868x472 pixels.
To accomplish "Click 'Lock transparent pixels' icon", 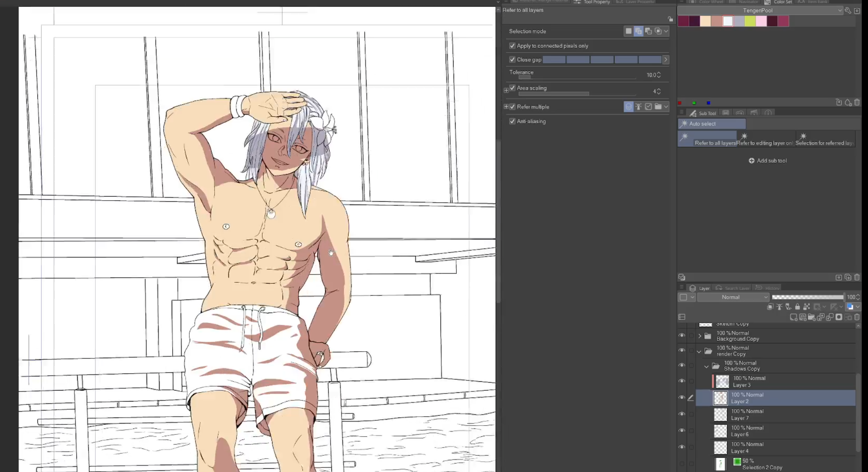I will 807,307.
